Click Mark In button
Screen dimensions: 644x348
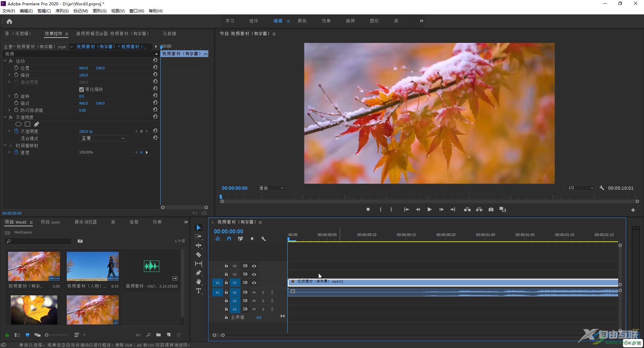380,210
